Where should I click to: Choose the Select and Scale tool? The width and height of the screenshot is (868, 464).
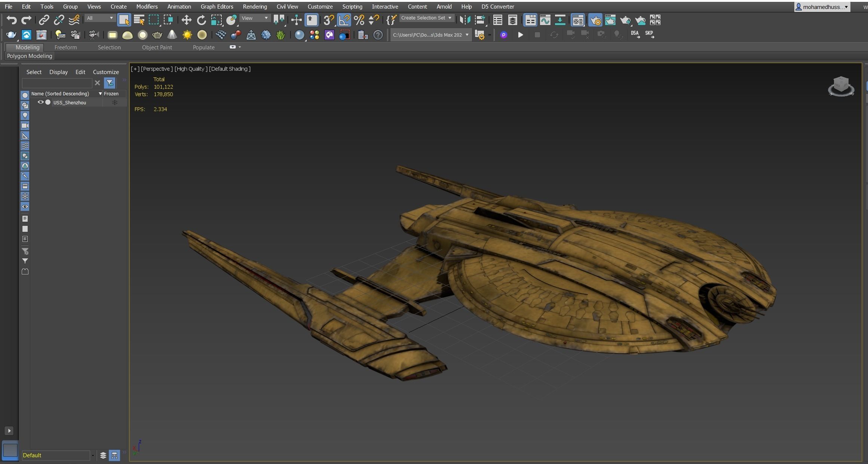216,20
